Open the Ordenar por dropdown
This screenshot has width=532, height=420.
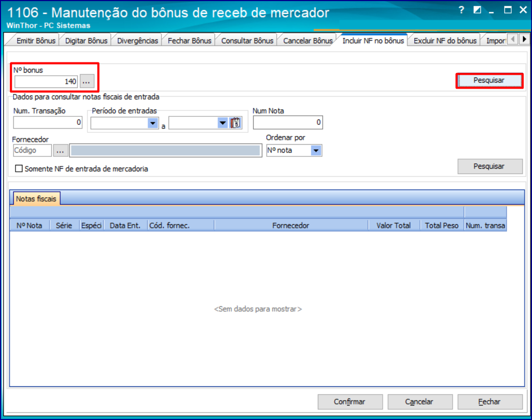(x=316, y=150)
